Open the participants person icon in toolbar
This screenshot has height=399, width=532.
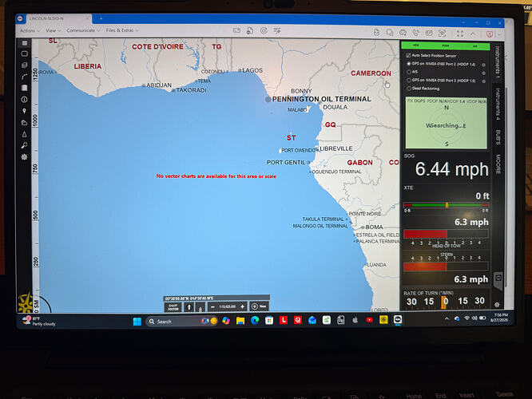[x=376, y=33]
